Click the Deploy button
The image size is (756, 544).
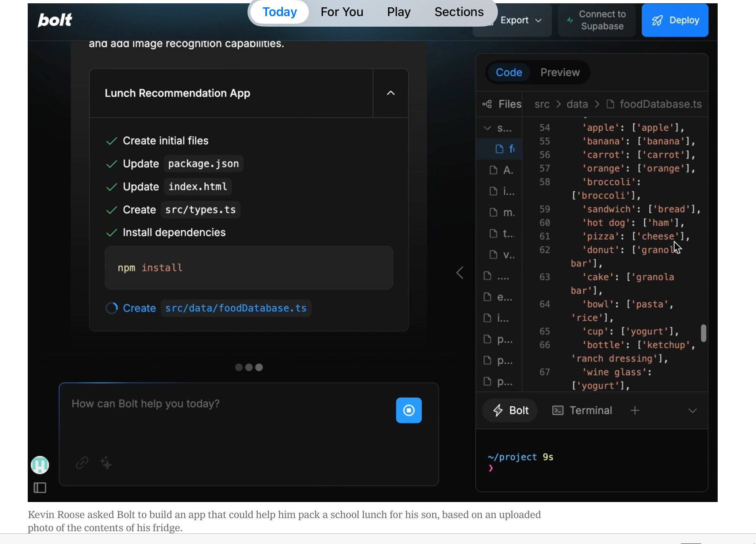click(x=675, y=20)
